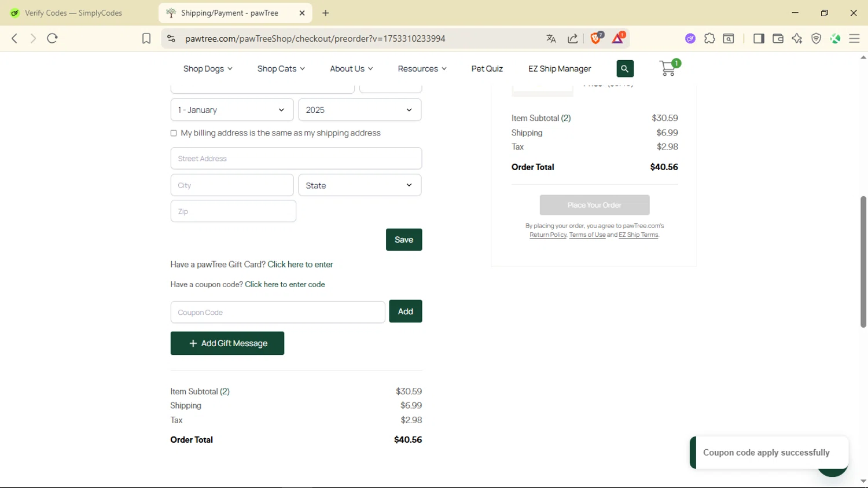Click the Shipping $6.99 line in the bottom summary
This screenshot has width=868, height=488.
[x=296, y=406]
